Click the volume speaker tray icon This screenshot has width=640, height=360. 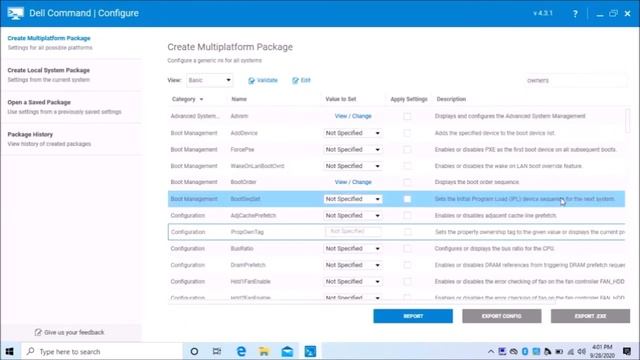(x=582, y=351)
